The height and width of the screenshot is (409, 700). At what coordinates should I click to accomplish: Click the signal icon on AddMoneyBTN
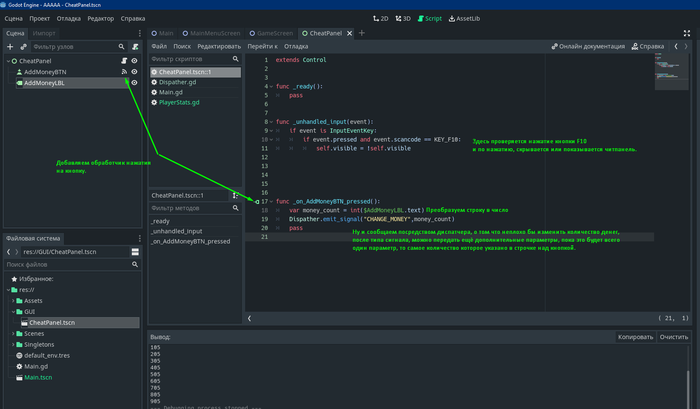[124, 72]
